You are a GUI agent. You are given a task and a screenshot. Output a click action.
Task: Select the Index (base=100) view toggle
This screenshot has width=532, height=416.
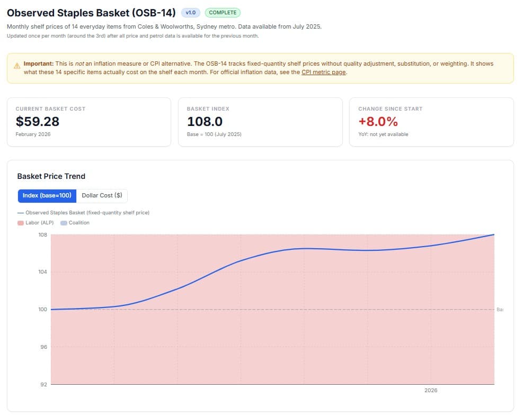(47, 196)
